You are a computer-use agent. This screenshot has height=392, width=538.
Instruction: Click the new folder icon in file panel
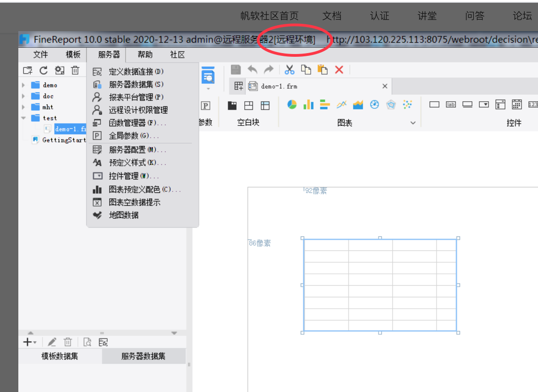click(27, 71)
